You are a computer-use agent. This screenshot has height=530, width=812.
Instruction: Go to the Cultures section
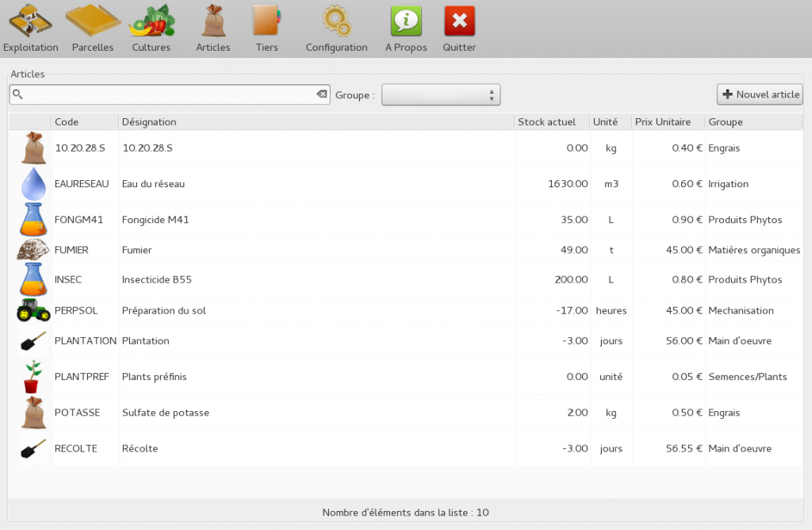[x=151, y=29]
